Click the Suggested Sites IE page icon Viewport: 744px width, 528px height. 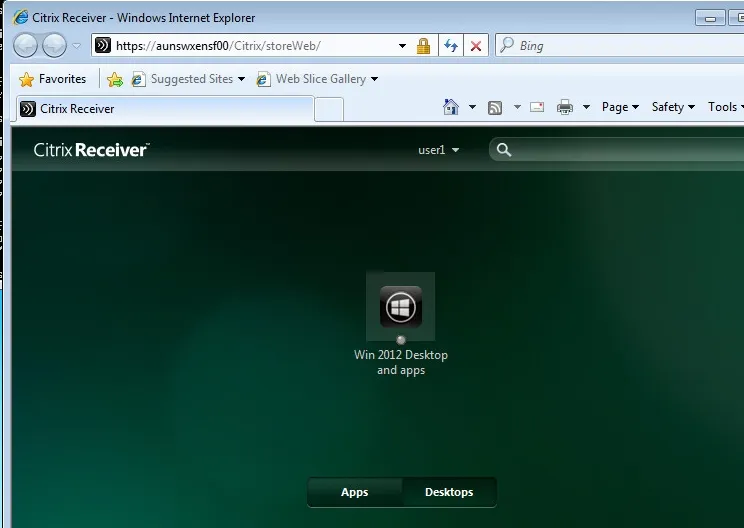point(138,79)
